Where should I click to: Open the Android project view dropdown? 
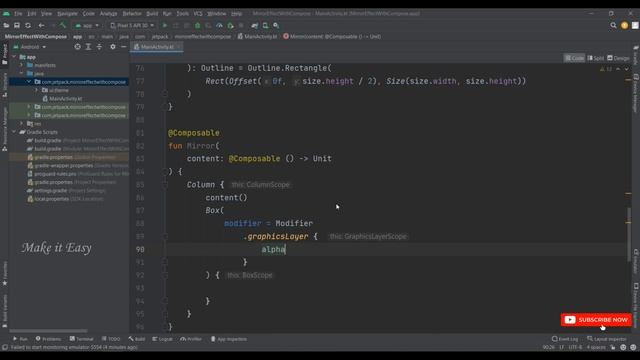[x=30, y=47]
